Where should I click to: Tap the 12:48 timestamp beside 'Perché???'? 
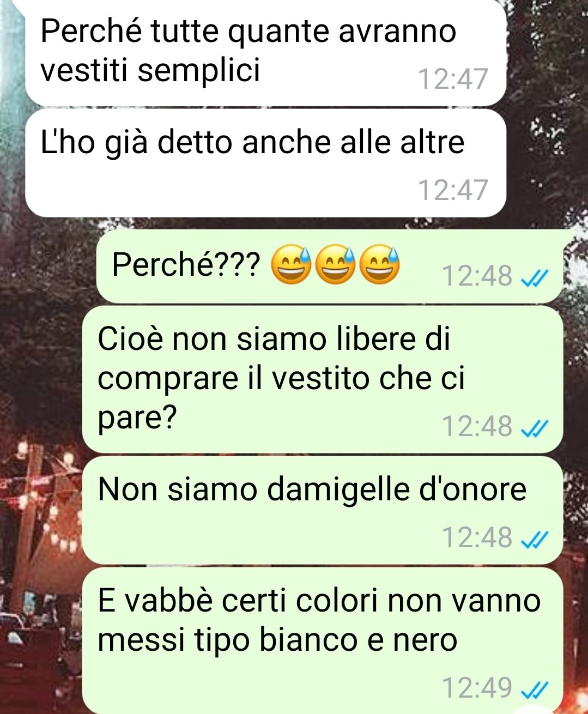[x=477, y=276]
